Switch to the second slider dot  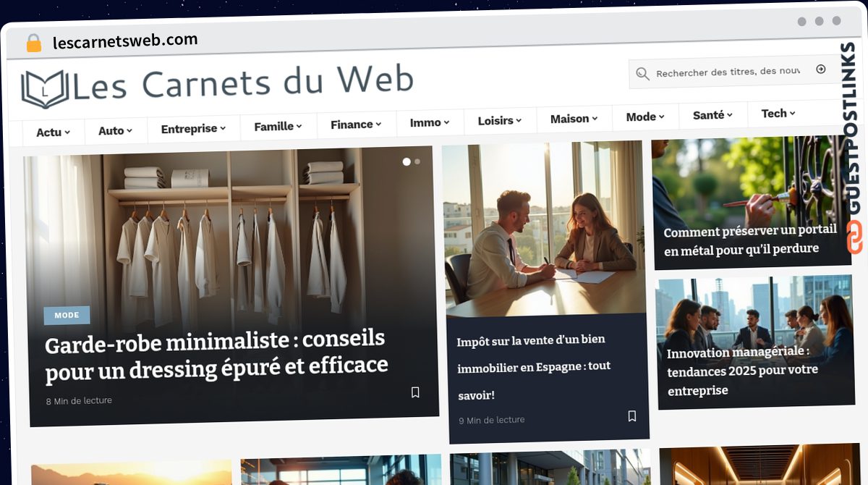417,161
